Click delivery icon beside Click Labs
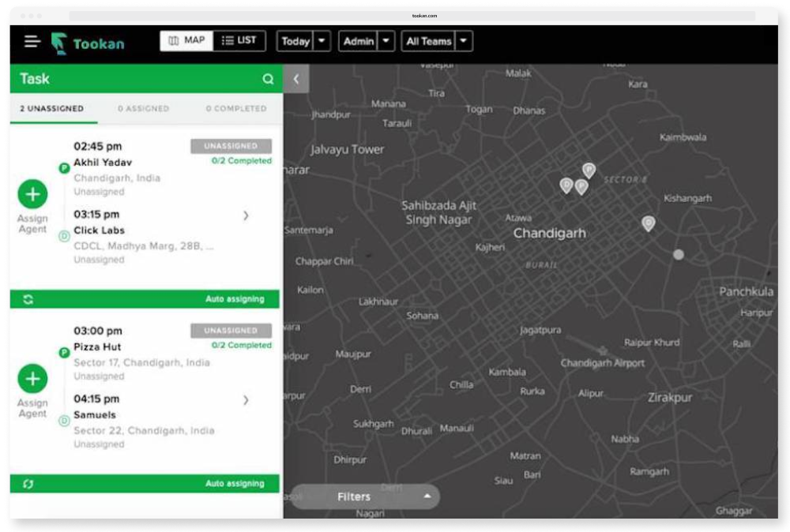The width and height of the screenshot is (790, 532). point(64,235)
